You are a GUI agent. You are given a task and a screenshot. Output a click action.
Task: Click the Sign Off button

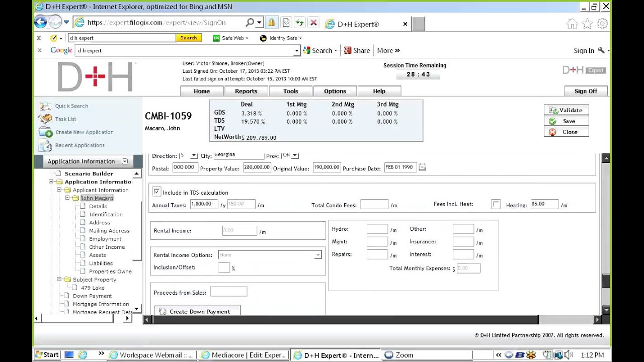tap(586, 91)
